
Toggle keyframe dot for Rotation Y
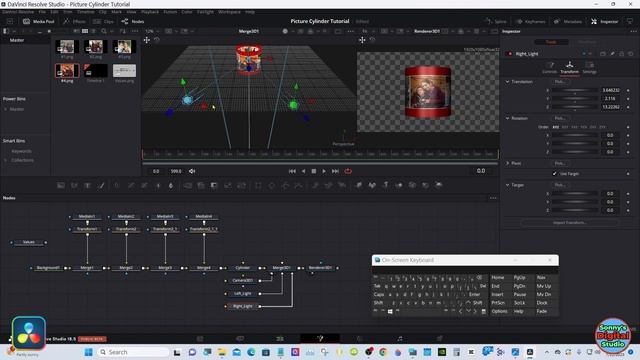pyautogui.click(x=628, y=144)
